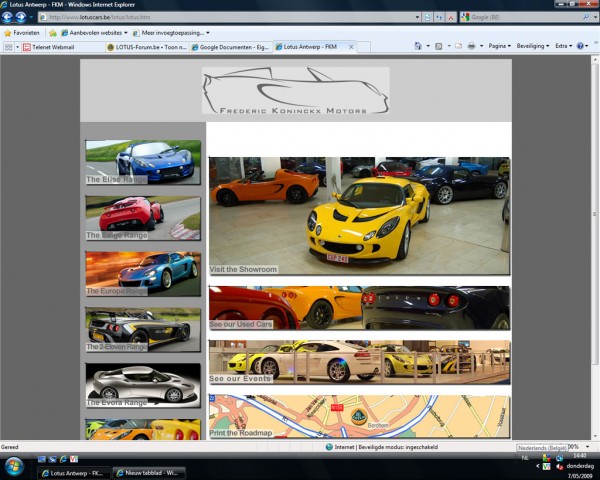Open the search provider dropdown arrow
Screen dimensions: 600x480
coord(595,17)
